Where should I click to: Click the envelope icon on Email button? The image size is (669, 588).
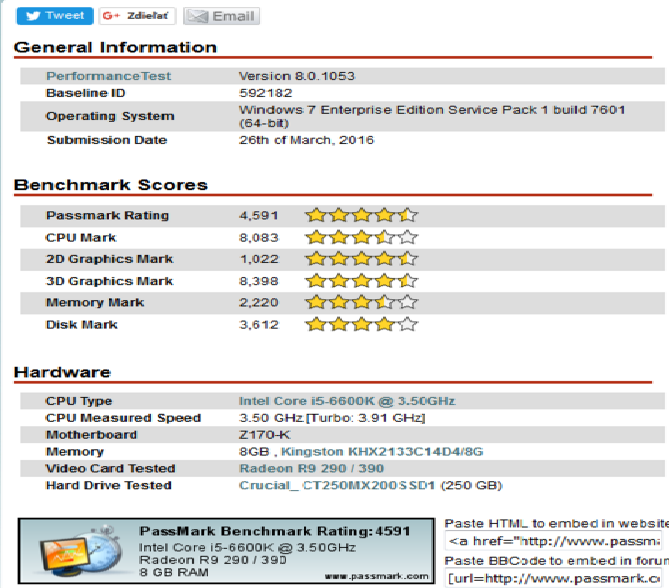[197, 16]
